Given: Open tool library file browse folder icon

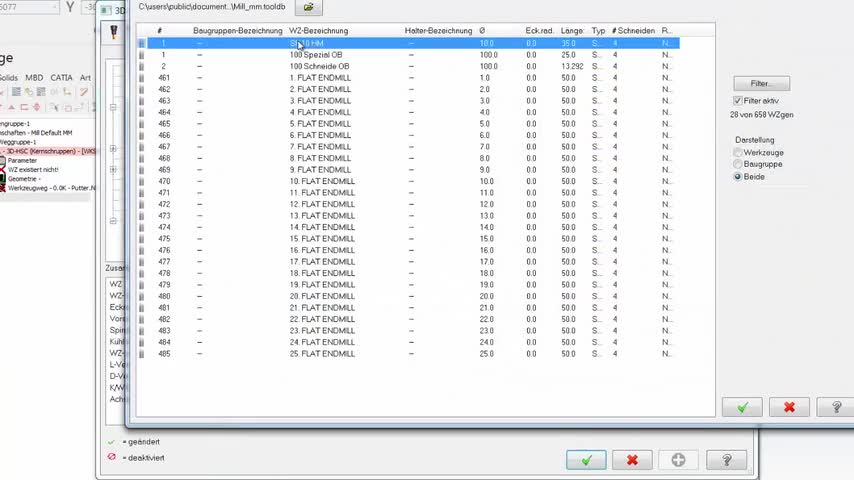Looking at the screenshot, I should coord(308,7).
